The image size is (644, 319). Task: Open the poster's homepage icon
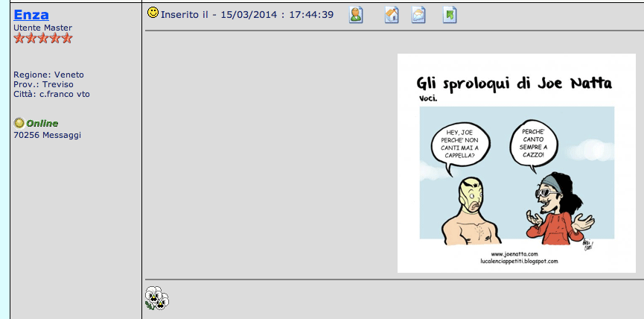[x=392, y=15]
